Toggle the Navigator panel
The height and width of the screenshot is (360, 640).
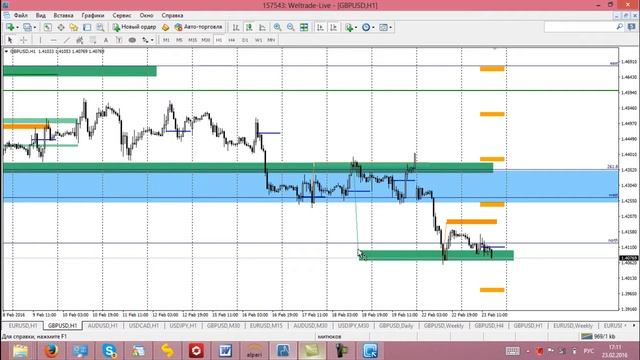[73, 27]
